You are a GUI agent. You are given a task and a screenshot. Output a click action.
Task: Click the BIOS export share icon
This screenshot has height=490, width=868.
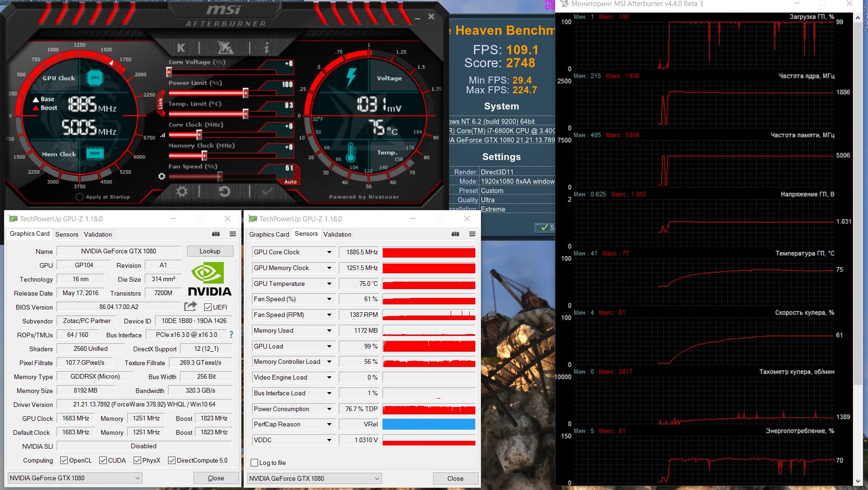[190, 306]
